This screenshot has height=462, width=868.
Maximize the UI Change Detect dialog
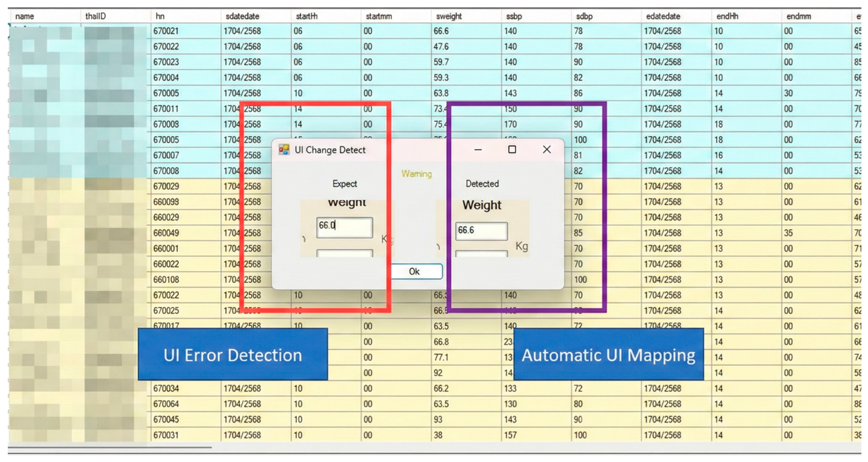(x=512, y=149)
